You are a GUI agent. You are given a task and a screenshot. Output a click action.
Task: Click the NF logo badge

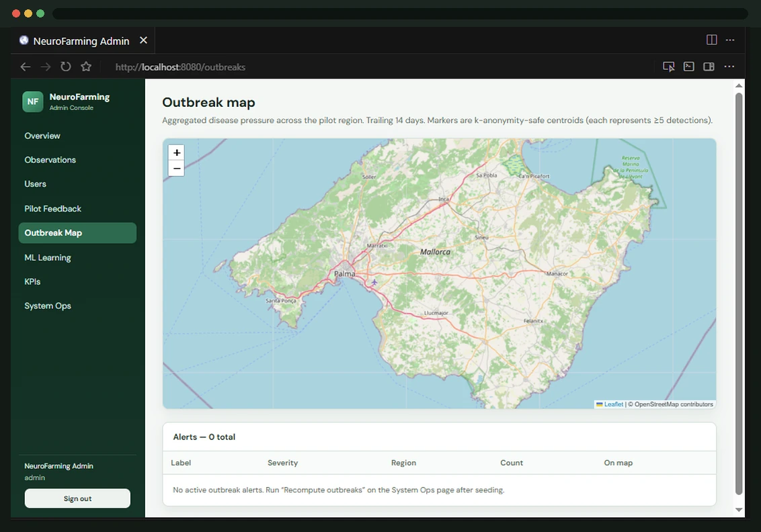tap(32, 102)
